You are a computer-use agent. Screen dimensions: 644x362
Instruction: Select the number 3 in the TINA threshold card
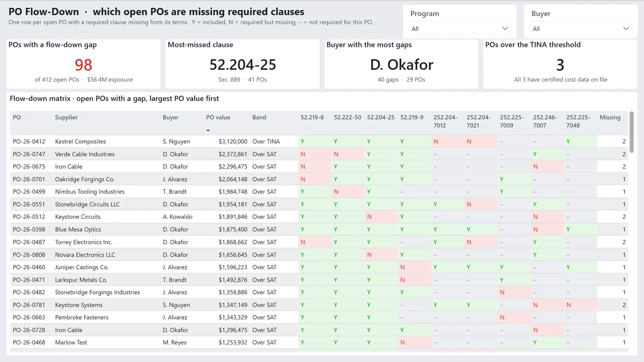click(560, 65)
